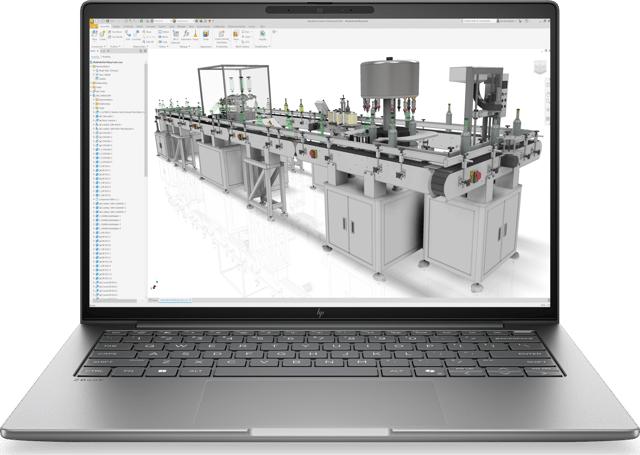Screen dimensions: 640x455
Task: Expand the Loading Table Bench node
Action: (x=94, y=124)
